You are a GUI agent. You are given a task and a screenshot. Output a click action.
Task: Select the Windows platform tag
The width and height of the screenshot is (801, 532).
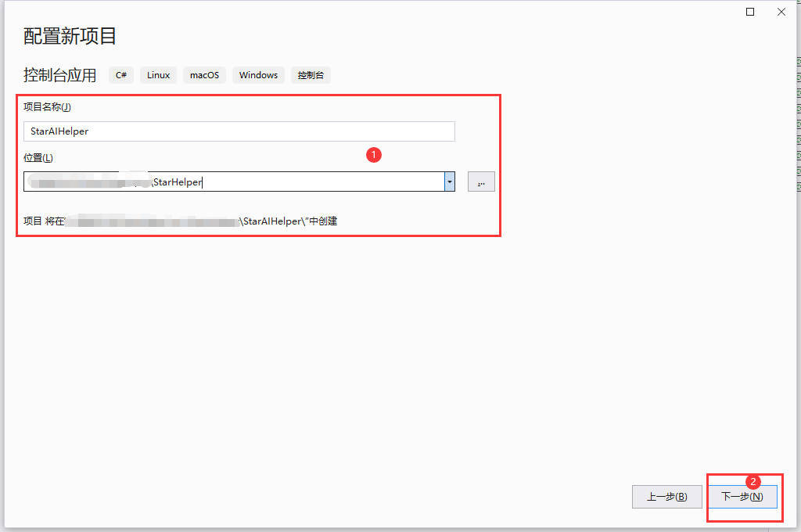coord(258,75)
